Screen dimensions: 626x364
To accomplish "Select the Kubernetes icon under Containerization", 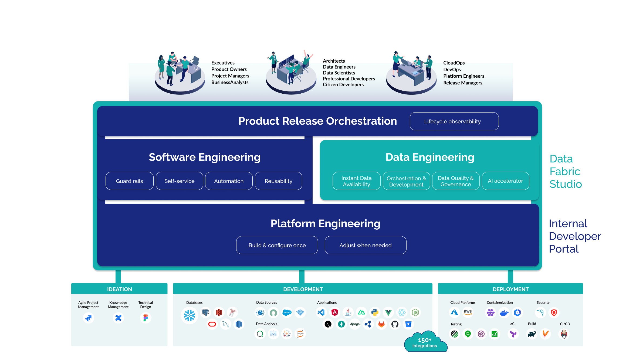I will click(517, 312).
